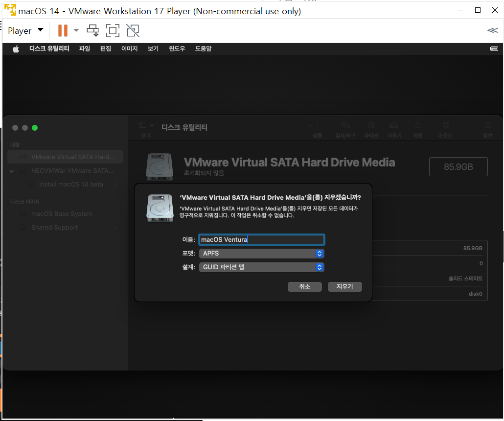Toggle sidebar view icon in Disk Utility toolbar
504x421 pixels.
[143, 125]
